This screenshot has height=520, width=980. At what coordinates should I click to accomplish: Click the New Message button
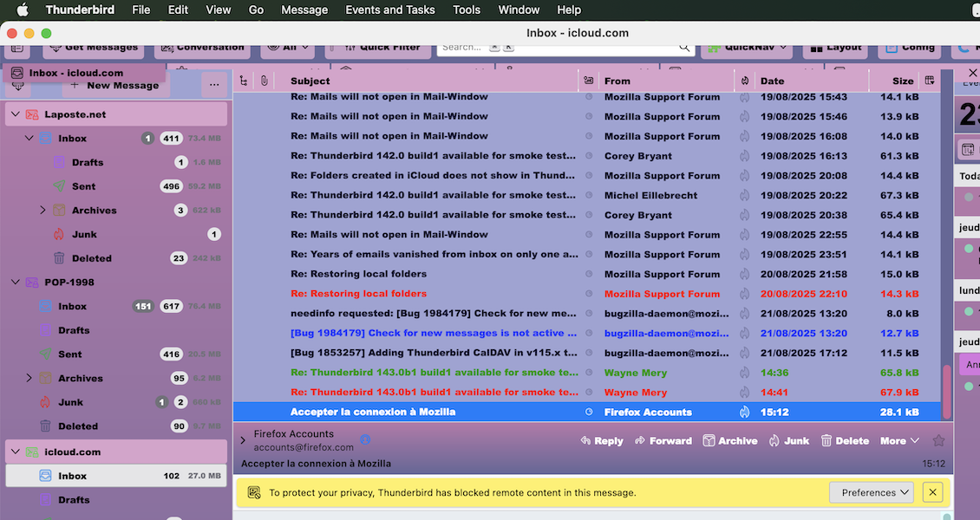(114, 85)
